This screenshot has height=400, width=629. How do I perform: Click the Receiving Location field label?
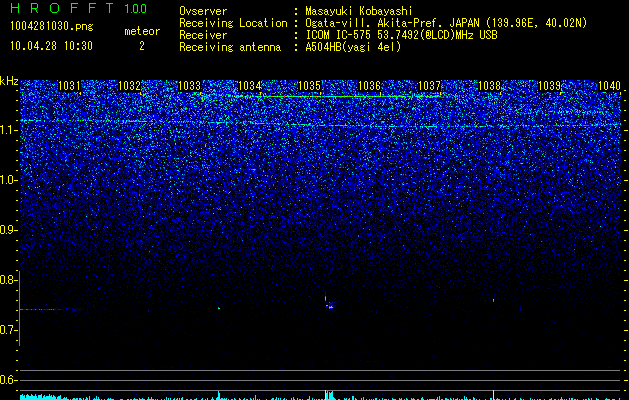[x=233, y=23]
